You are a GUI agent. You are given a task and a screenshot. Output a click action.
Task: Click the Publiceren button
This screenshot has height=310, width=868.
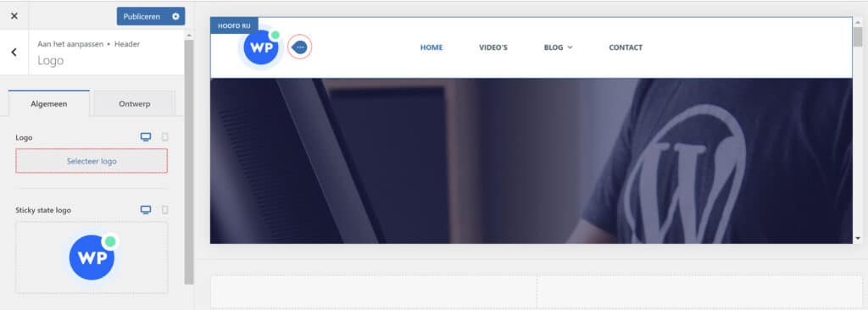pyautogui.click(x=142, y=17)
